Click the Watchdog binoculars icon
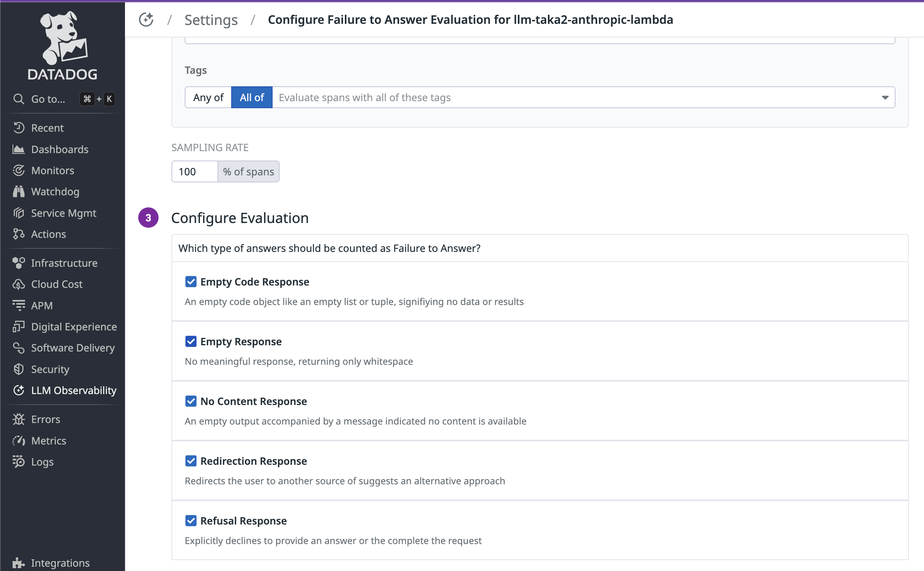This screenshot has width=924, height=571. click(x=18, y=192)
